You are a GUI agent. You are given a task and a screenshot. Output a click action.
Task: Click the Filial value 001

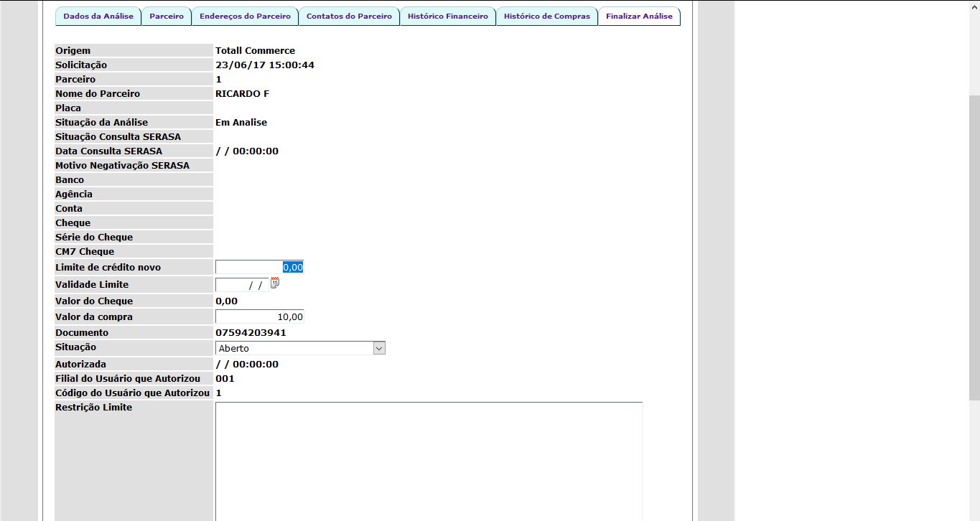[x=225, y=379]
